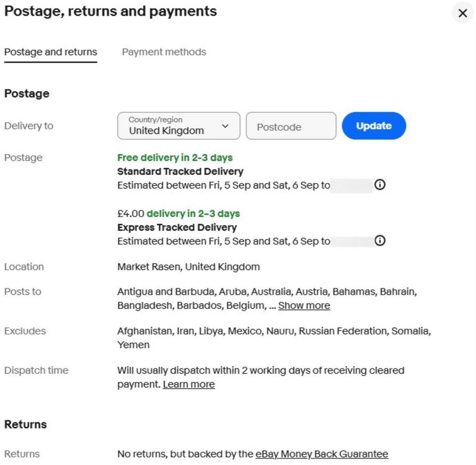Select the Postage and returns tab
This screenshot has width=476, height=465.
point(51,52)
